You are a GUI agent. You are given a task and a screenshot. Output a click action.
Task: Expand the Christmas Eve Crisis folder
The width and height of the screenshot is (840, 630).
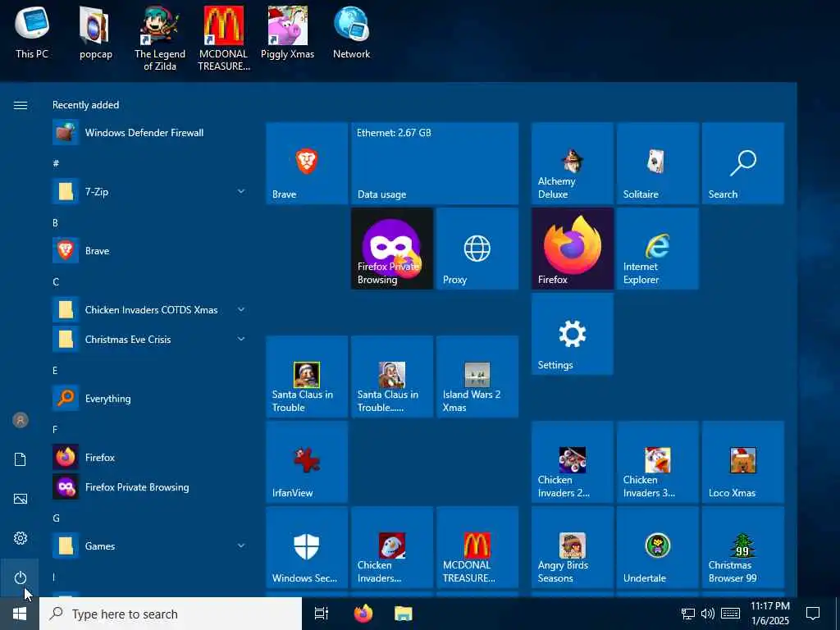click(150, 339)
